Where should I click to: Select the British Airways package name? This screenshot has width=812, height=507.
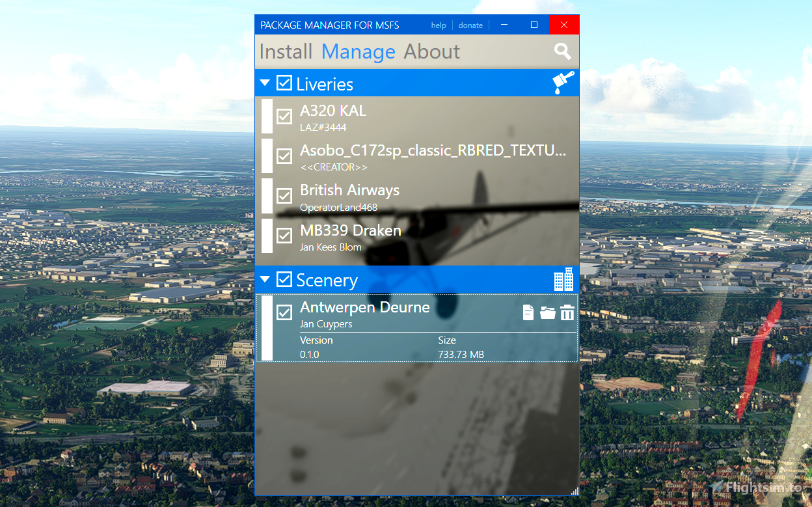(350, 190)
